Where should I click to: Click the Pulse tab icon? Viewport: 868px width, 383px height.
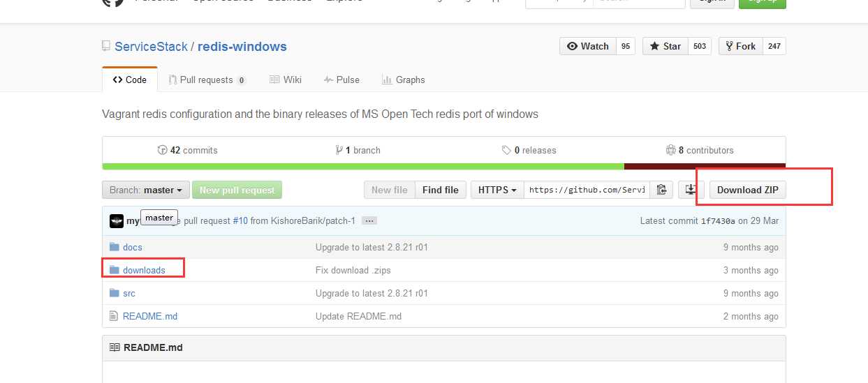(328, 80)
